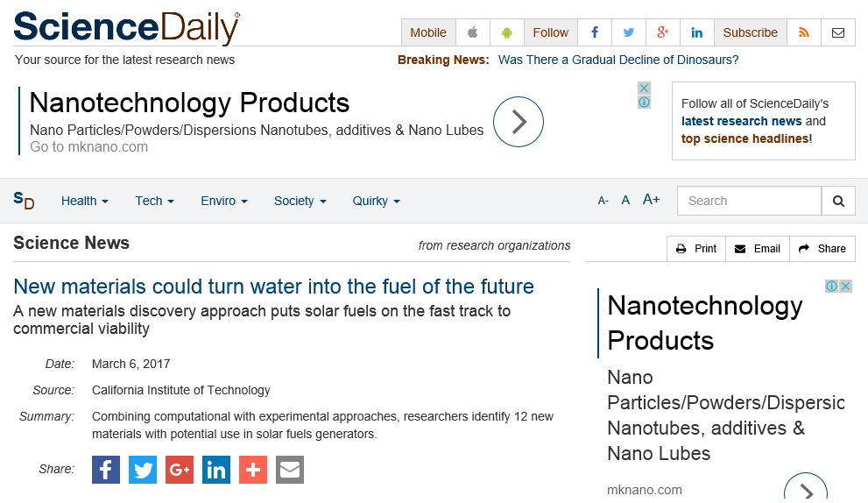Screen dimensions: 868x503
Task: Subscribe via email envelope icon in header
Action: 838,32
